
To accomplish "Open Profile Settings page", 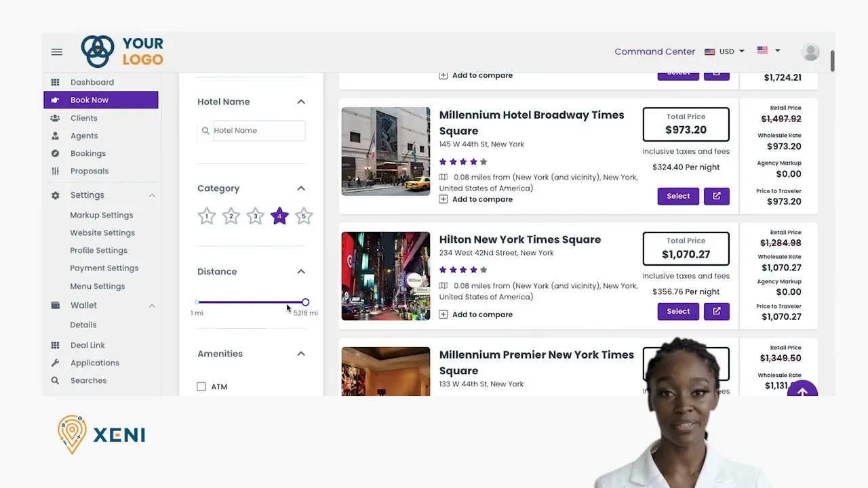I will (99, 250).
